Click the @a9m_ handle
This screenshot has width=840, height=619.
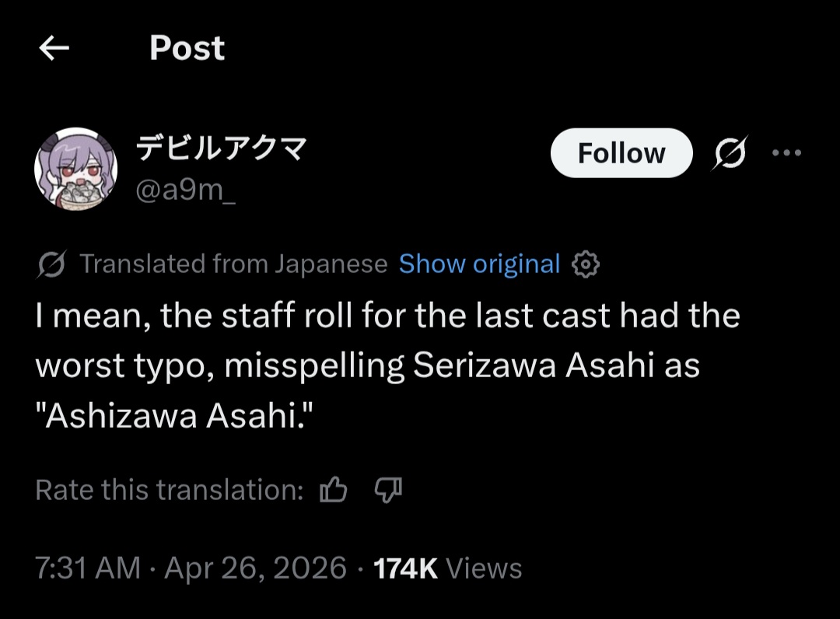point(185,190)
